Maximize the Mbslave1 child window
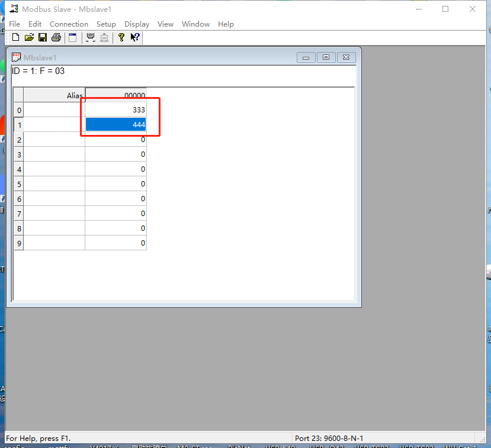 (x=326, y=57)
